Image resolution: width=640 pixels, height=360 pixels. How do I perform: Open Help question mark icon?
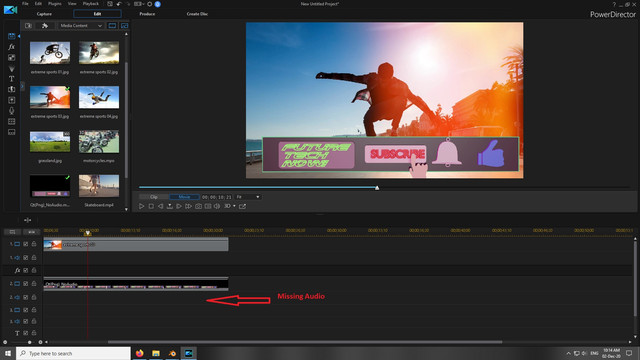pos(614,4)
